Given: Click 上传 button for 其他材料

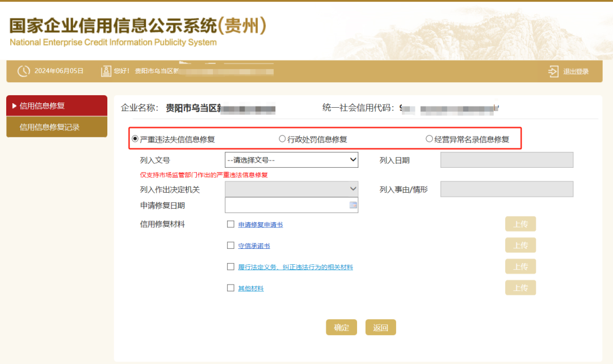Looking at the screenshot, I should coord(520,288).
